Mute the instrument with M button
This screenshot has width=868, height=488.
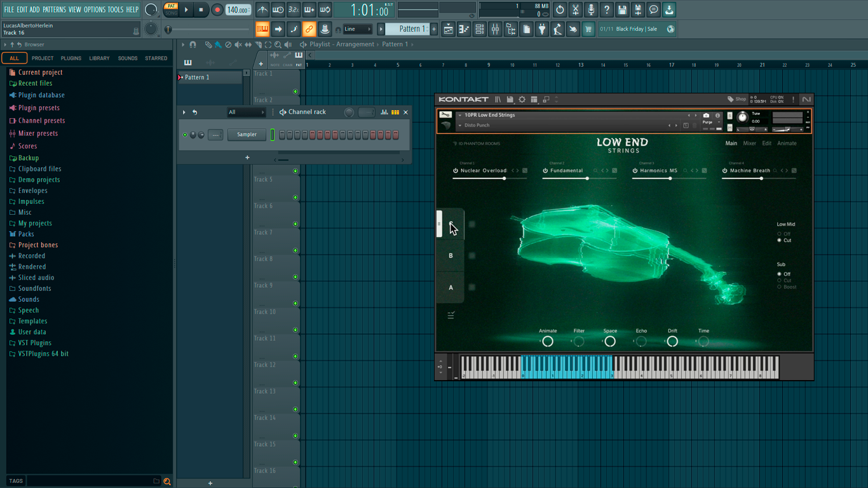(x=729, y=128)
